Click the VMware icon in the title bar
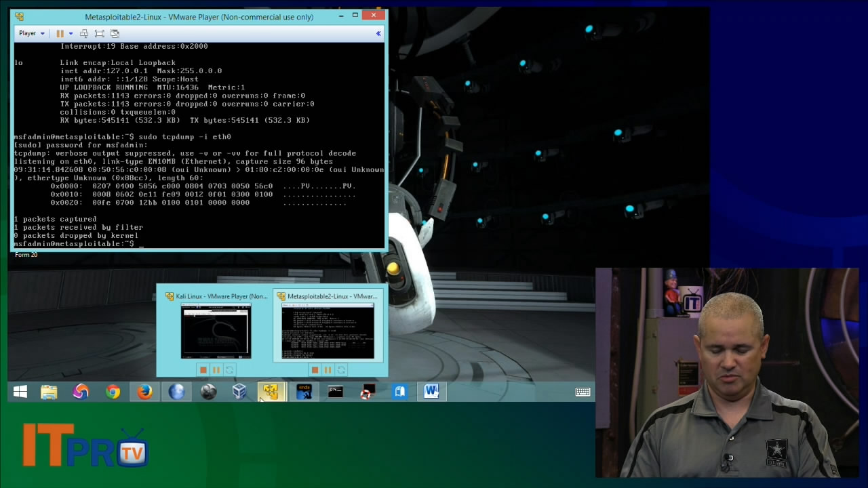This screenshot has width=868, height=488. point(19,16)
